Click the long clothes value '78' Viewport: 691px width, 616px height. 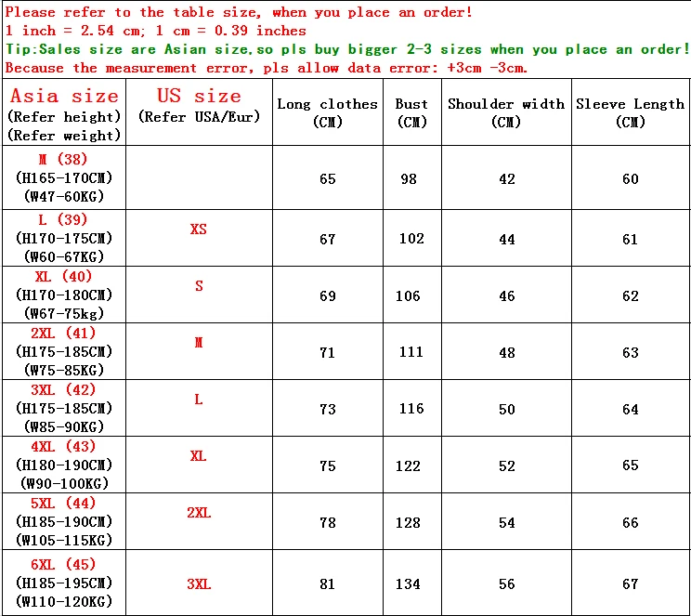tap(328, 523)
